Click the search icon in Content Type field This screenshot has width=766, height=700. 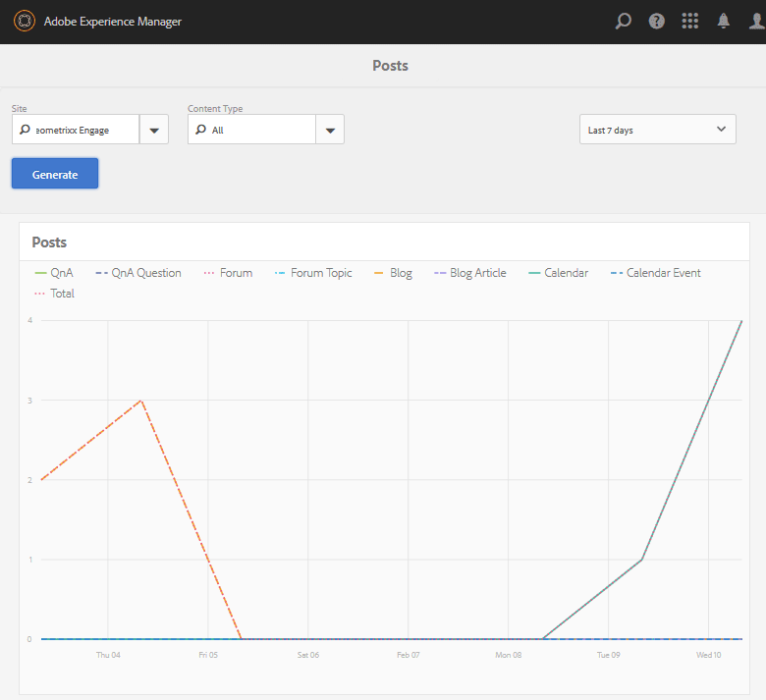point(200,130)
